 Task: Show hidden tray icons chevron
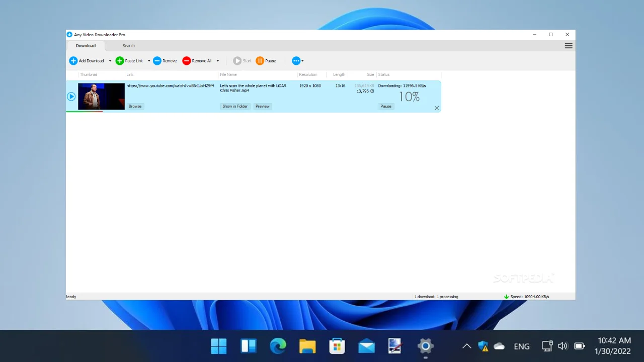click(466, 346)
